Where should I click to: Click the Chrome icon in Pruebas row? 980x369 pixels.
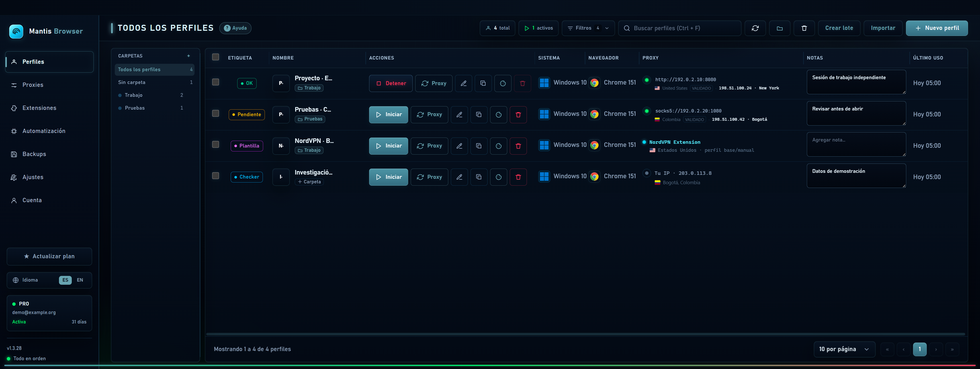594,114
